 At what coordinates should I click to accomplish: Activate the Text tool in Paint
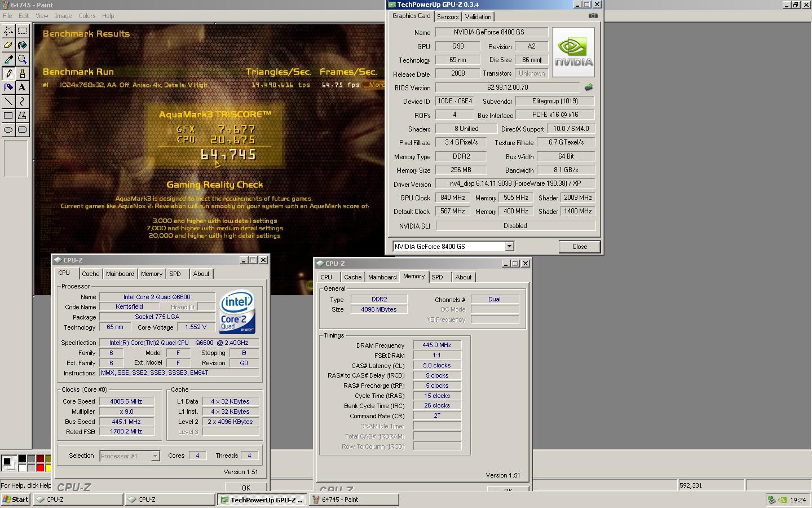tap(23, 87)
